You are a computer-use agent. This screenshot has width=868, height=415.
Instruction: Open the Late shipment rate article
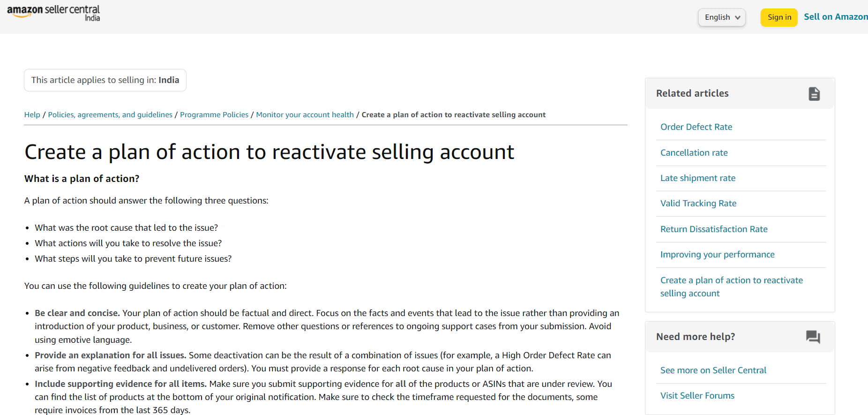(x=698, y=178)
